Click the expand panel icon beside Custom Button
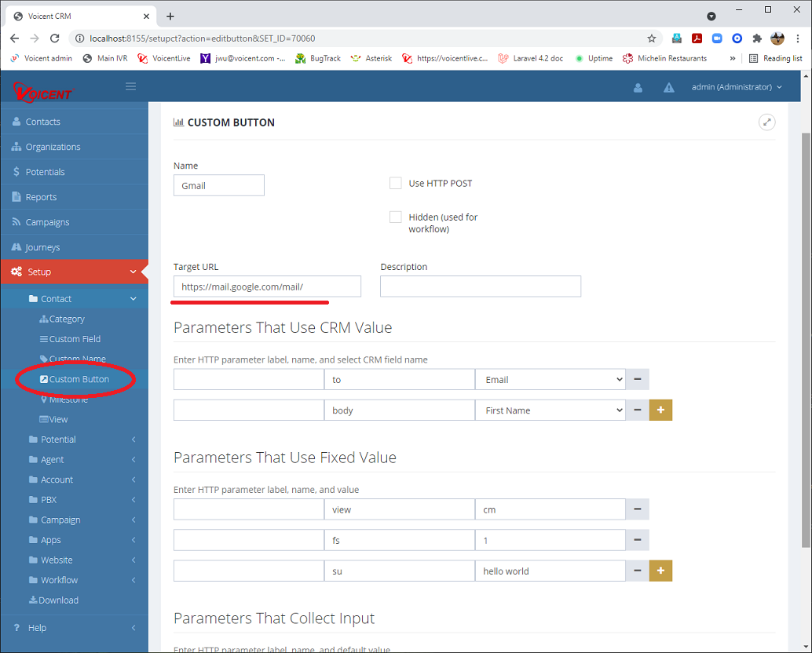 coord(766,122)
